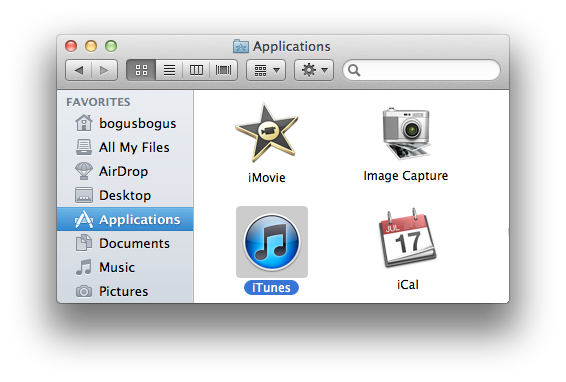Click the Pictures camera sidebar icon
The height and width of the screenshot is (382, 566).
84,291
